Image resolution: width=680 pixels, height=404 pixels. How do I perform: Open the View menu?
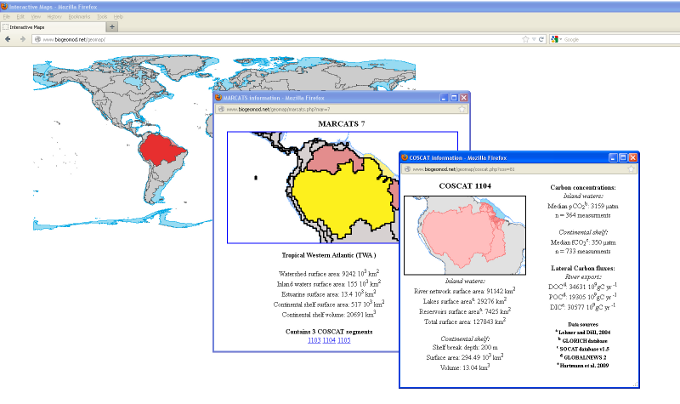[36, 16]
